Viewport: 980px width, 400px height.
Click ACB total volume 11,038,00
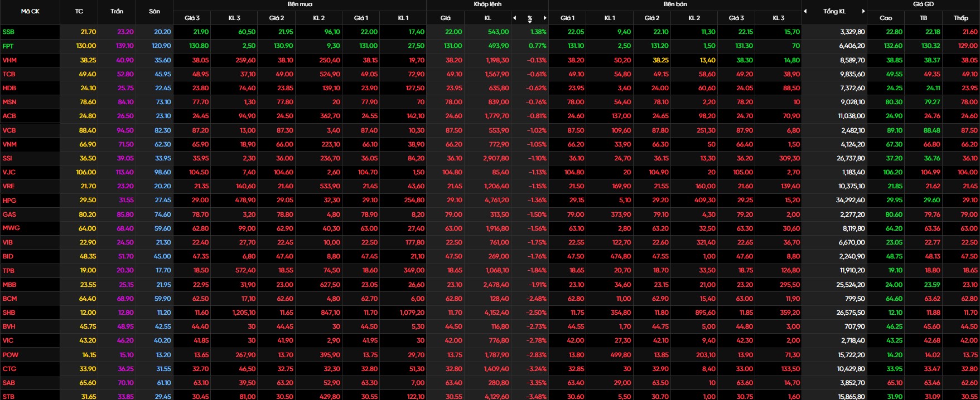(852, 116)
